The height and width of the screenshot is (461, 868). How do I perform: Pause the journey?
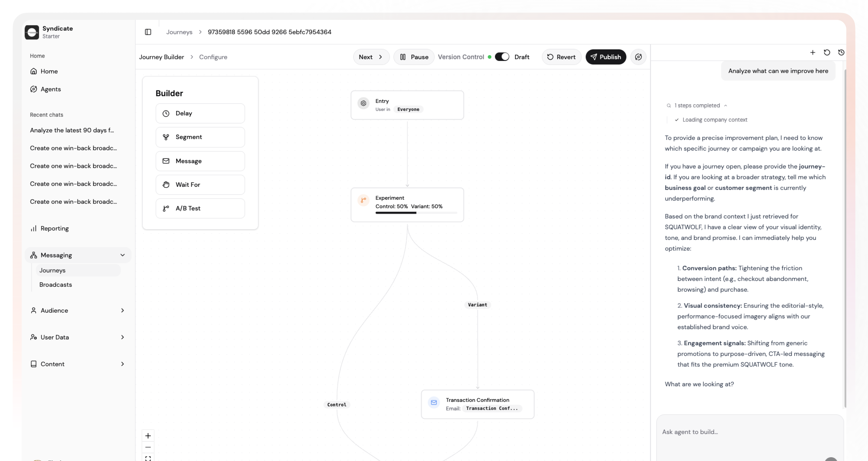pos(414,57)
